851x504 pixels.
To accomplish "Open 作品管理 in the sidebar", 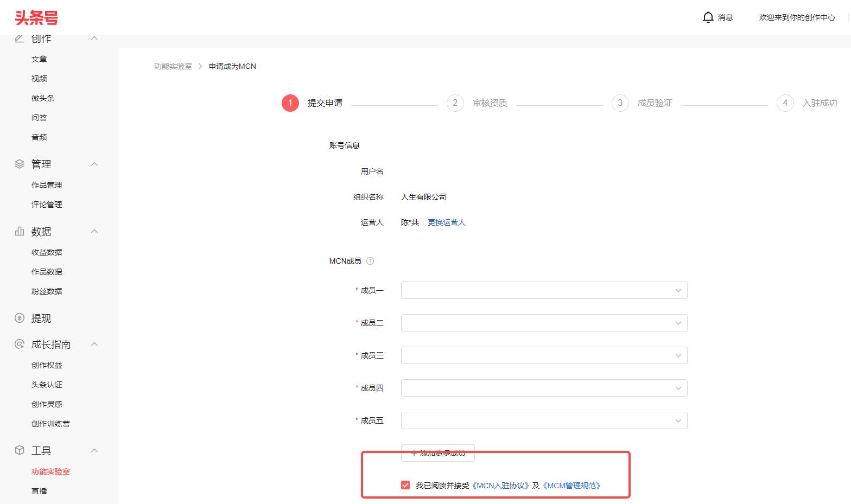I will point(47,185).
